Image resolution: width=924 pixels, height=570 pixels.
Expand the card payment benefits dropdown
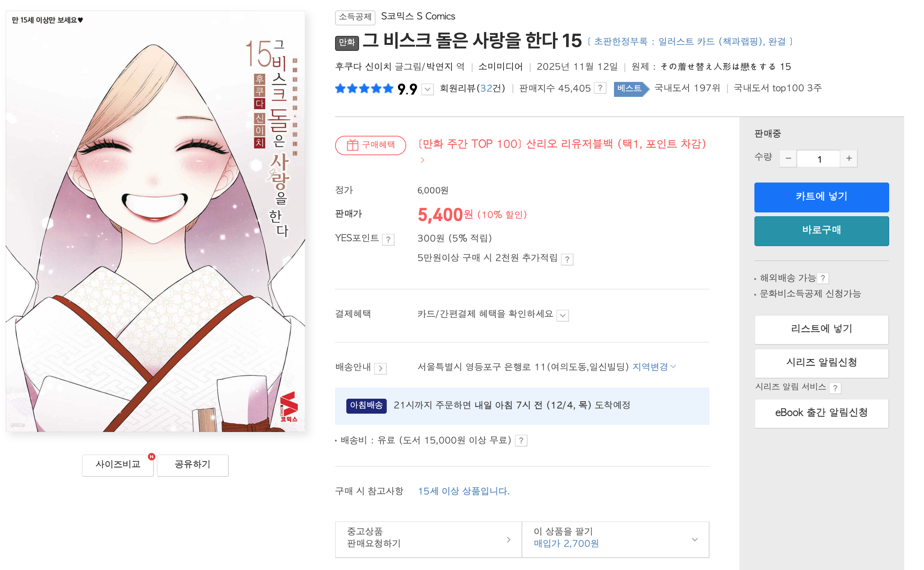(563, 315)
